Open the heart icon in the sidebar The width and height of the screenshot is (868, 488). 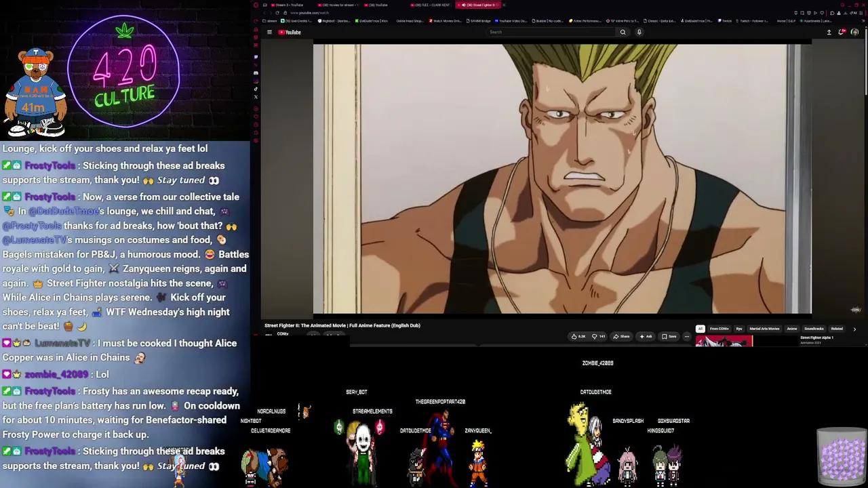(256, 116)
